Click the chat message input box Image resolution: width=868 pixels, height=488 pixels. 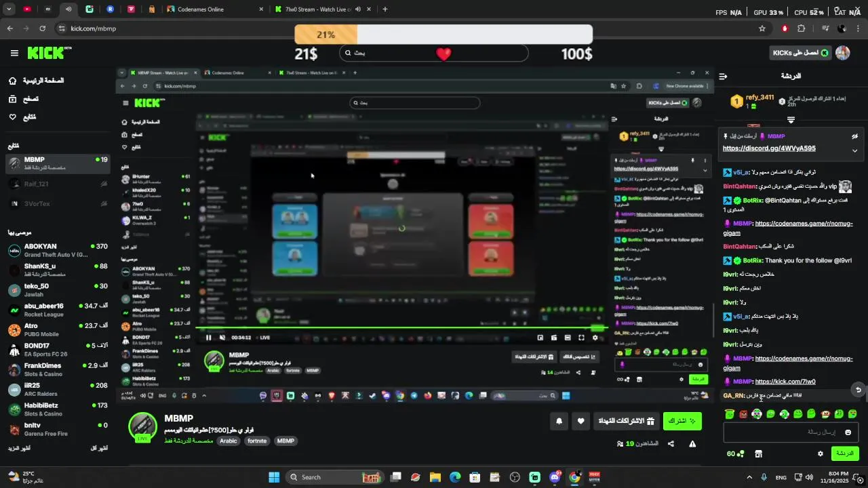(791, 432)
